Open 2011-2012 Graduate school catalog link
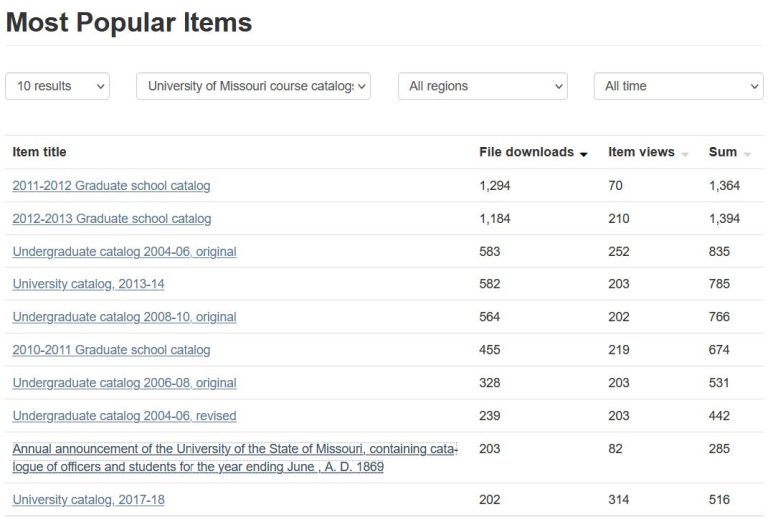Screen dimensions: 768x517 click(x=111, y=186)
